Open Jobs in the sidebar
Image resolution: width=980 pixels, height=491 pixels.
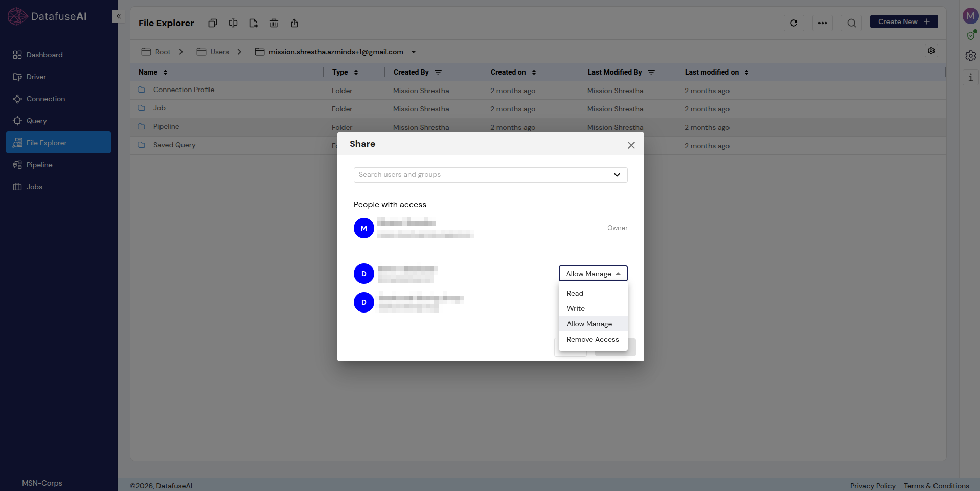click(58, 187)
